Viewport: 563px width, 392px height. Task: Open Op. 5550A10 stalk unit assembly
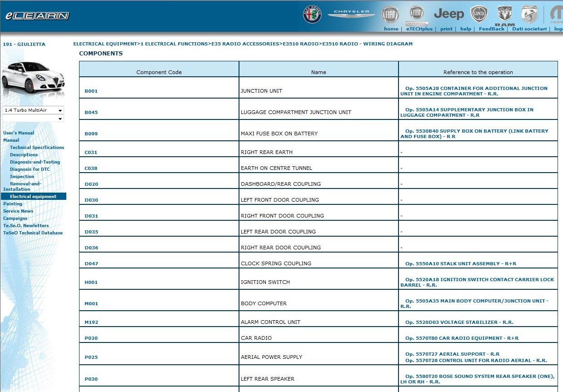tap(461, 263)
